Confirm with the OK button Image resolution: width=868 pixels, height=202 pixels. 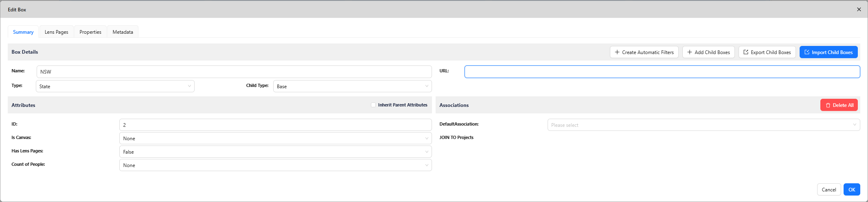(852, 189)
